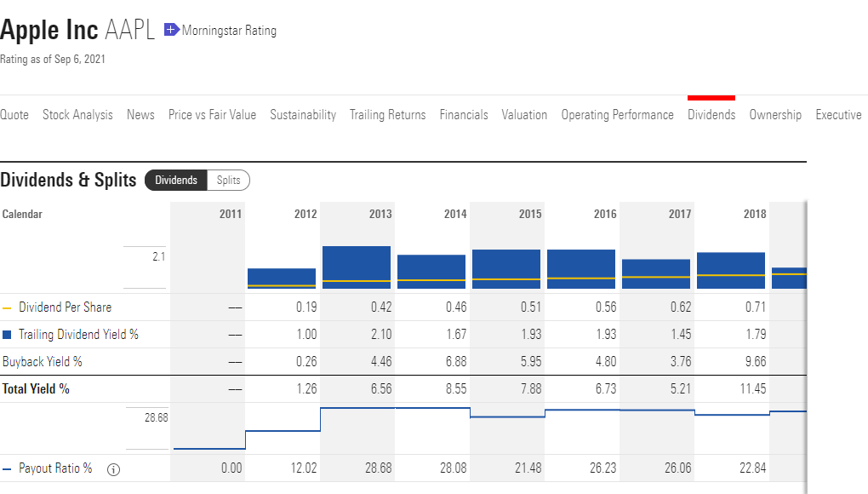The image size is (868, 494).
Task: Click the Morningstar Rating link text
Action: (x=229, y=31)
